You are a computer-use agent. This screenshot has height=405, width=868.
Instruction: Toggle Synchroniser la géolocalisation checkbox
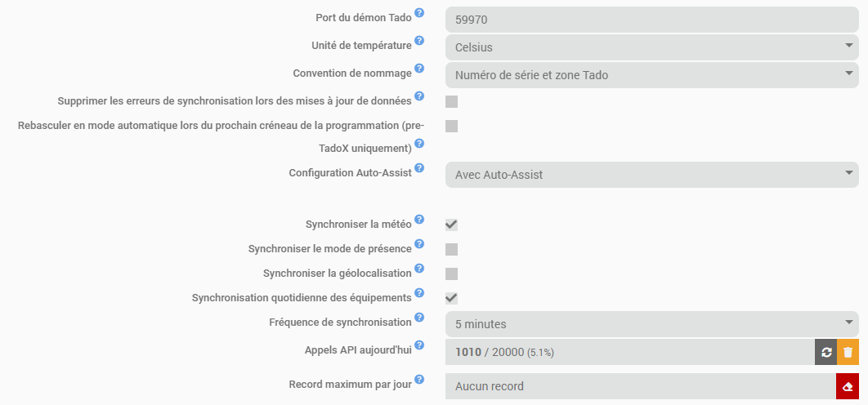tap(451, 274)
